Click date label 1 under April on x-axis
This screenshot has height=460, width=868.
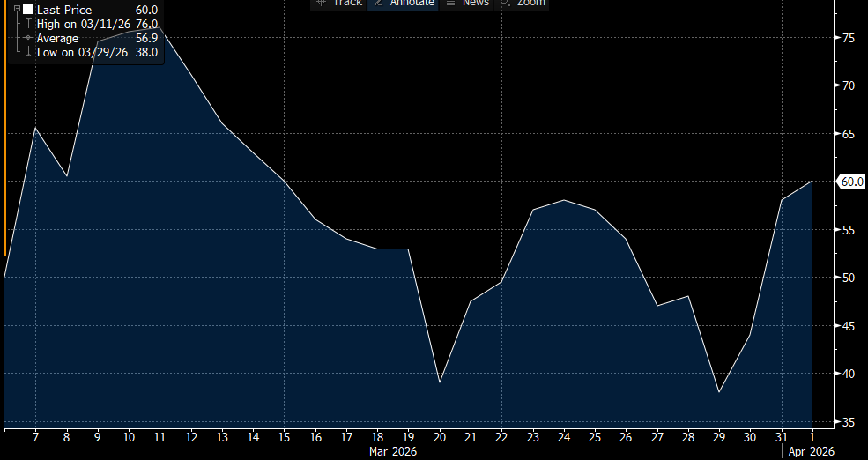click(812, 437)
